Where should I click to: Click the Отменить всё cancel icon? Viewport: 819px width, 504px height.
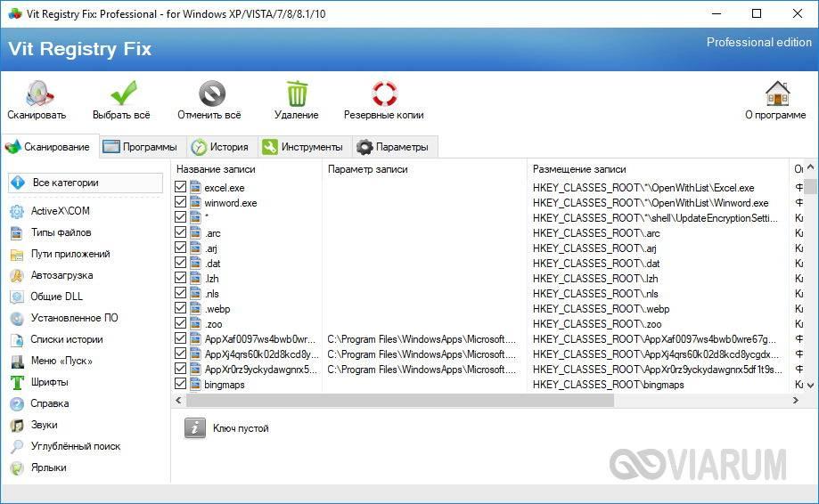tap(211, 93)
